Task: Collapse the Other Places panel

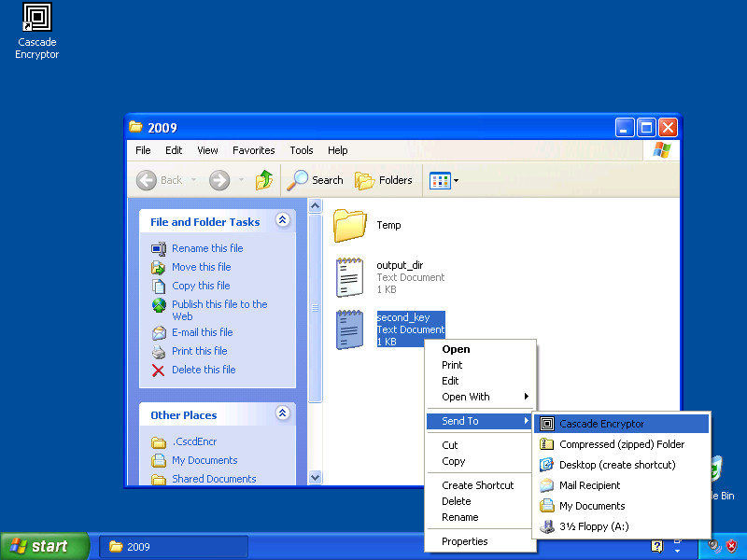Action: (283, 413)
